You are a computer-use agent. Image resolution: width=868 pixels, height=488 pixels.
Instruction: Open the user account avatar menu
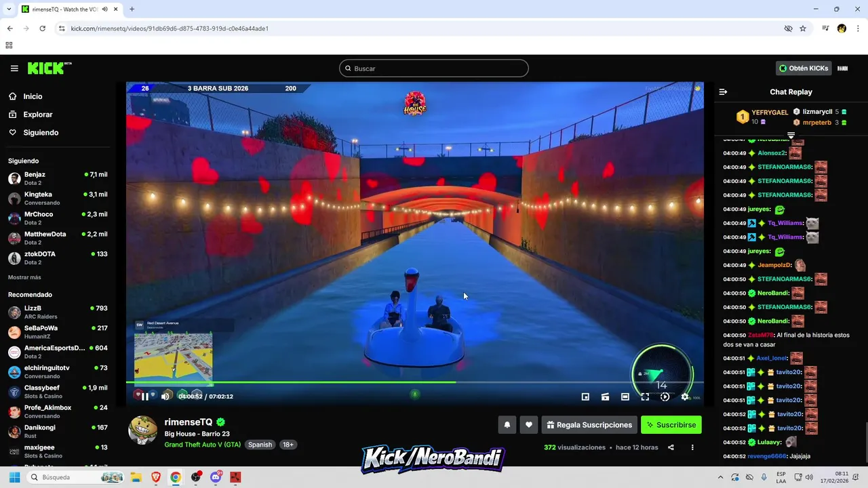[x=842, y=68]
